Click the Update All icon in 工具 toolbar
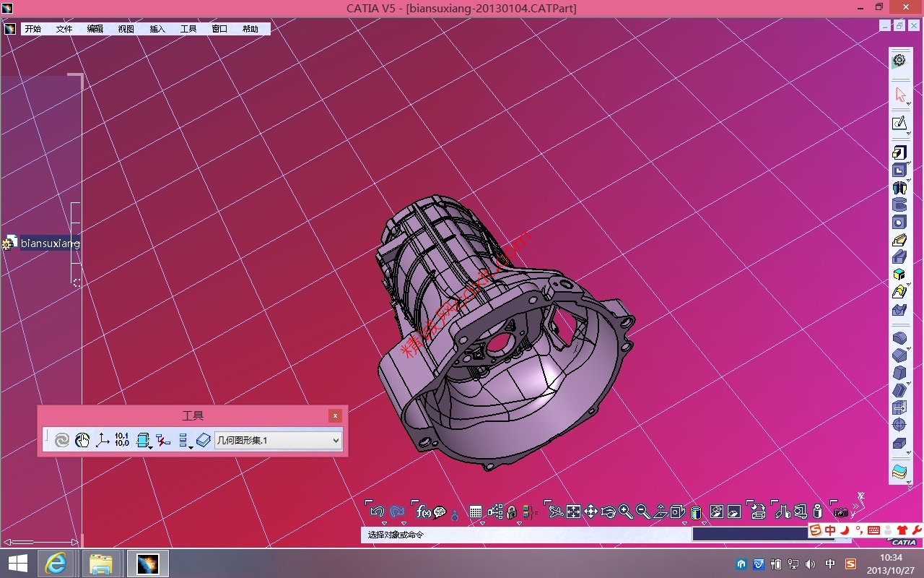 (x=62, y=440)
